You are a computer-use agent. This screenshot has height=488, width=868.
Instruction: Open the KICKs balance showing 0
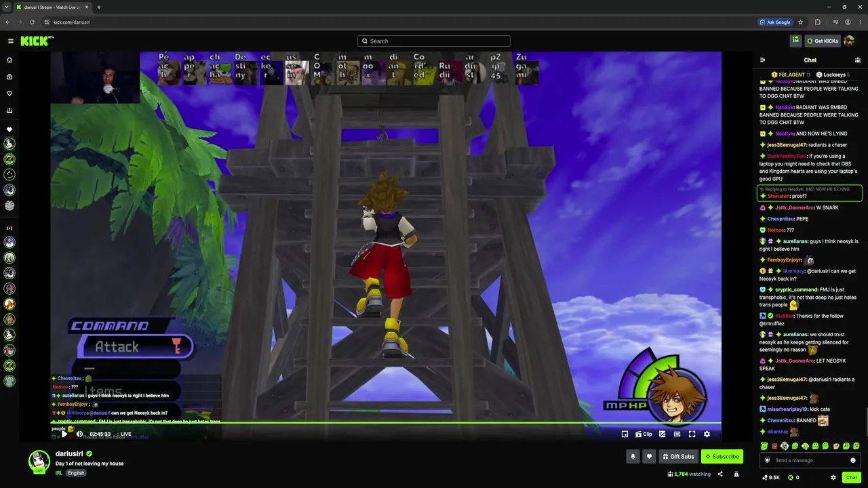(x=793, y=478)
